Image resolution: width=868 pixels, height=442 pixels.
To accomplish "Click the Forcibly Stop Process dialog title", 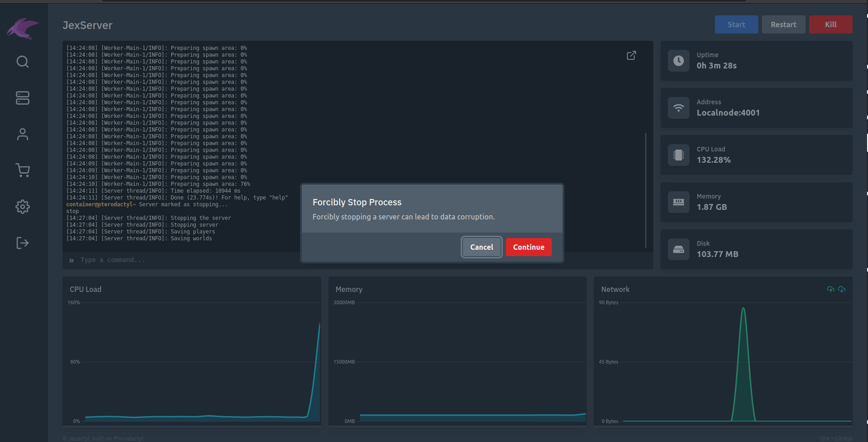I will click(357, 202).
